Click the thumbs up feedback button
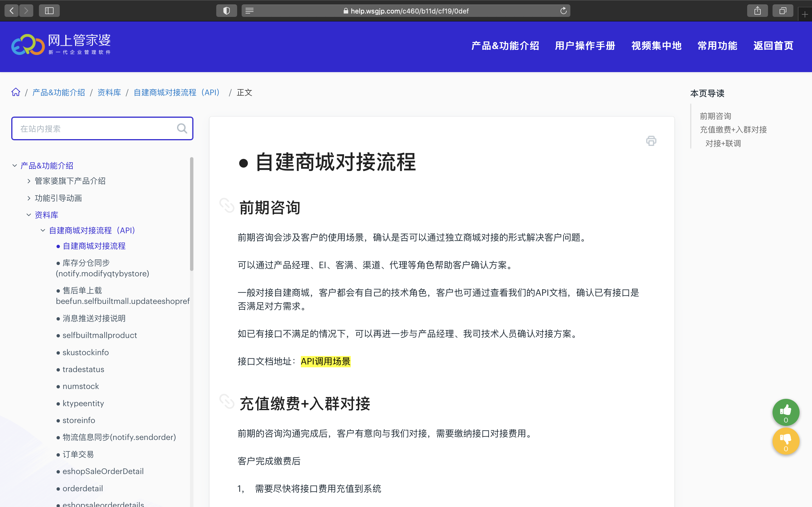Viewport: 812px width, 507px height. (x=785, y=412)
